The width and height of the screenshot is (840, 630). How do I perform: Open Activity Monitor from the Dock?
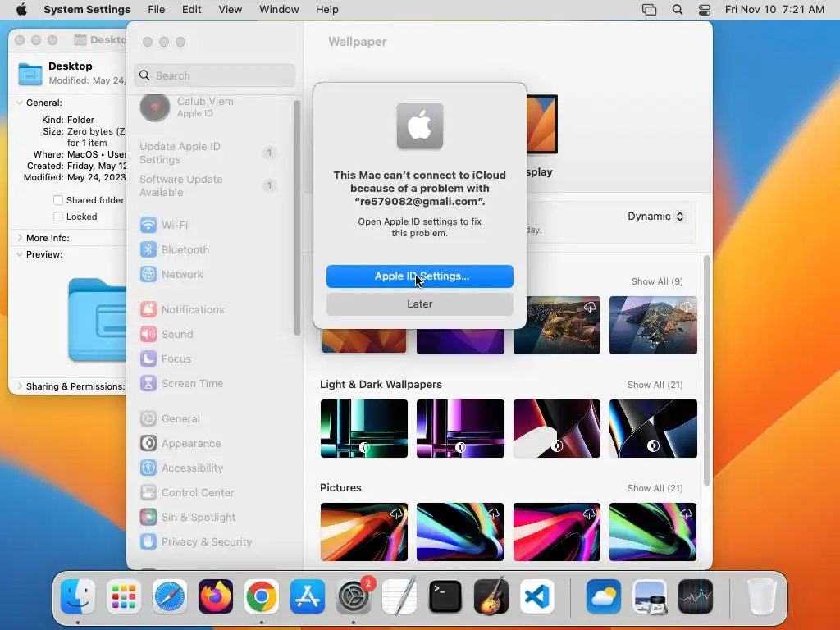[696, 596]
